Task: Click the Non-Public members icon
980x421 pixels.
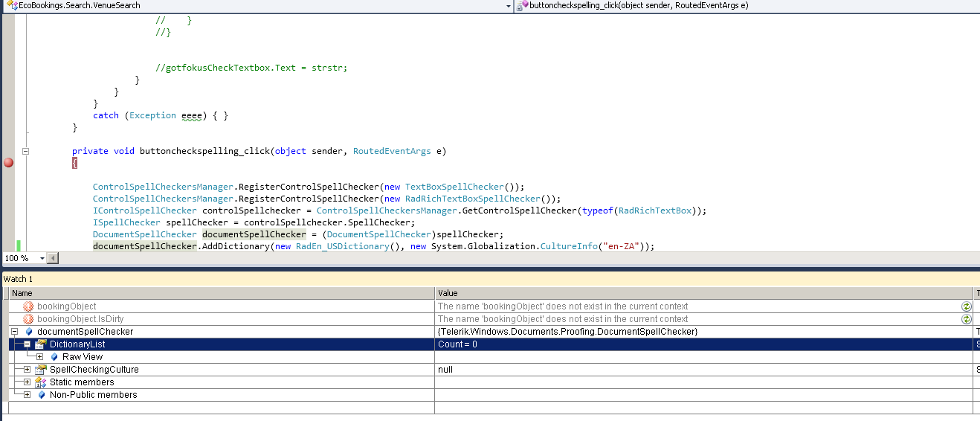Action: click(x=41, y=394)
